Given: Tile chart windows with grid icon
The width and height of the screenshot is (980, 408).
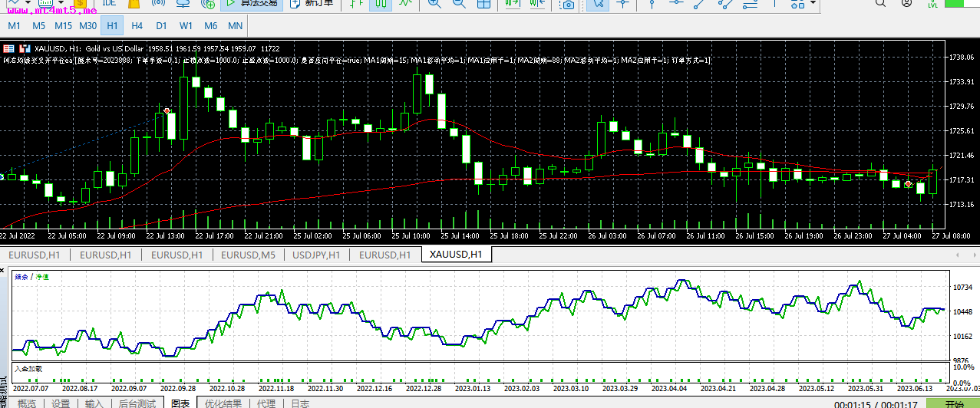Looking at the screenshot, I should 483,4.
